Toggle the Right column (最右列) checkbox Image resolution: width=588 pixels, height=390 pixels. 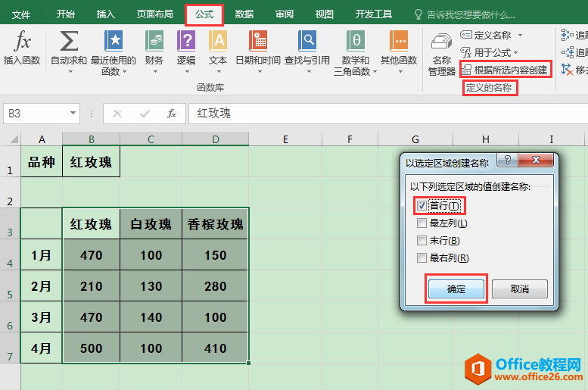coord(422,258)
